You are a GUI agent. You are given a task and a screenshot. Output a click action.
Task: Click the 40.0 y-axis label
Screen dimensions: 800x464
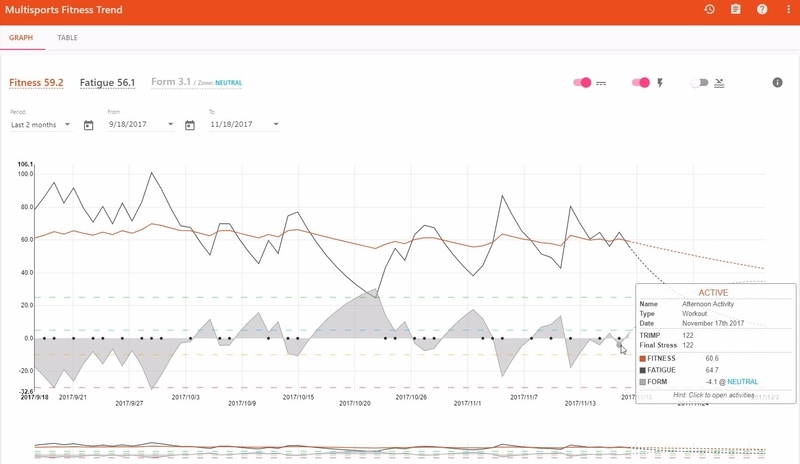coord(27,273)
